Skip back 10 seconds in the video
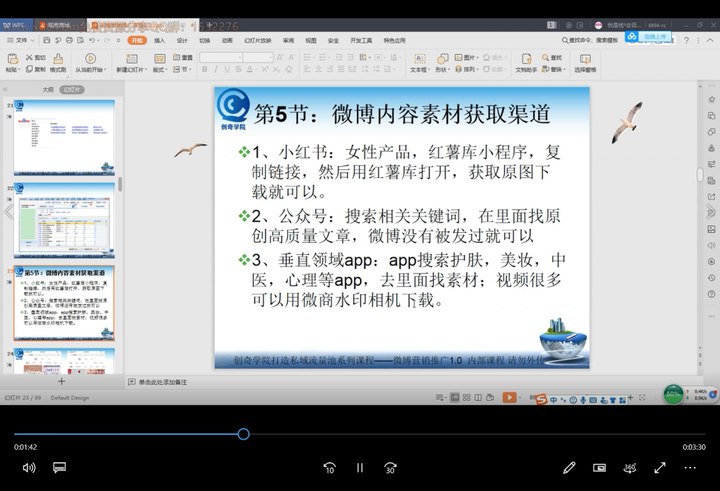 tap(330, 468)
